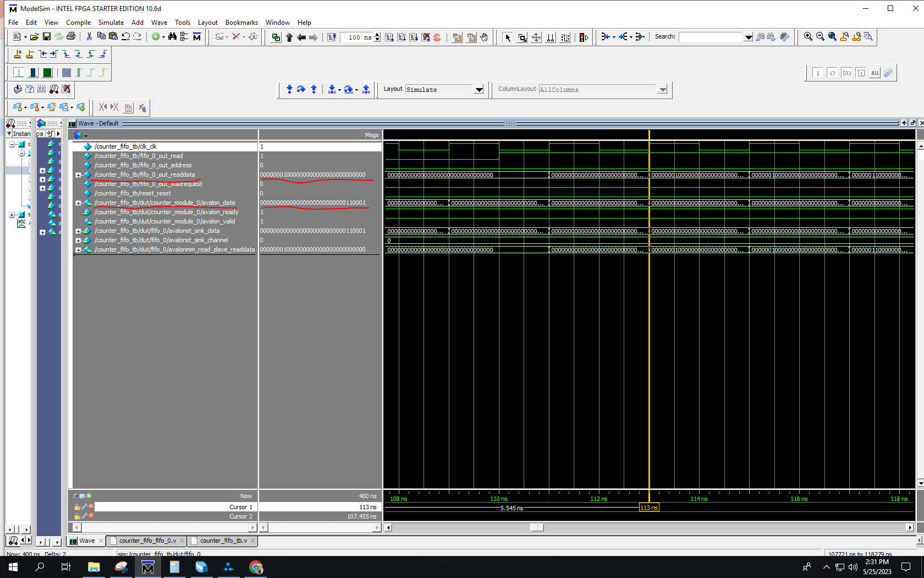The image size is (924, 578).
Task: Delete Cursor 2 using its red remove button
Action: [x=91, y=516]
